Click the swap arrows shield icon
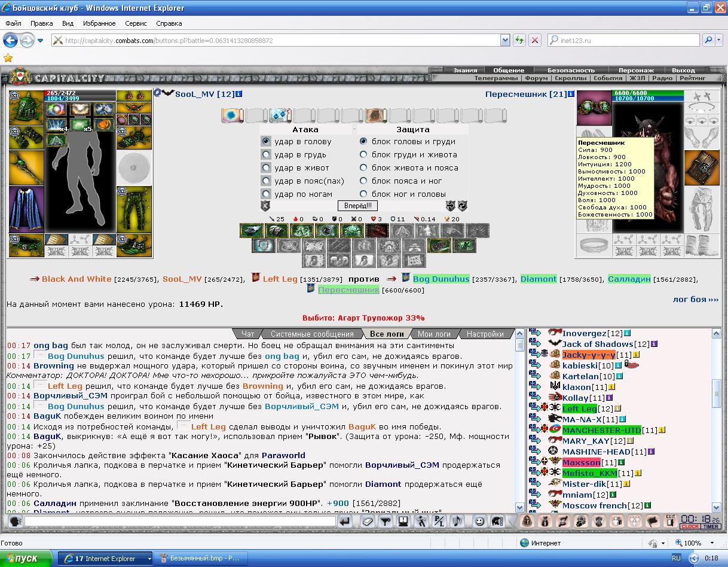 click(x=451, y=206)
